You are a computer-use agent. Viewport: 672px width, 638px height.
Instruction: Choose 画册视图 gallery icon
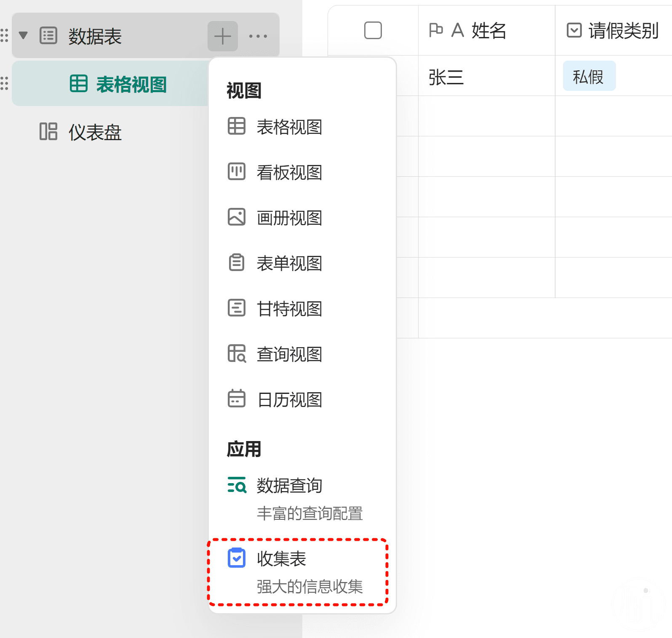click(236, 217)
